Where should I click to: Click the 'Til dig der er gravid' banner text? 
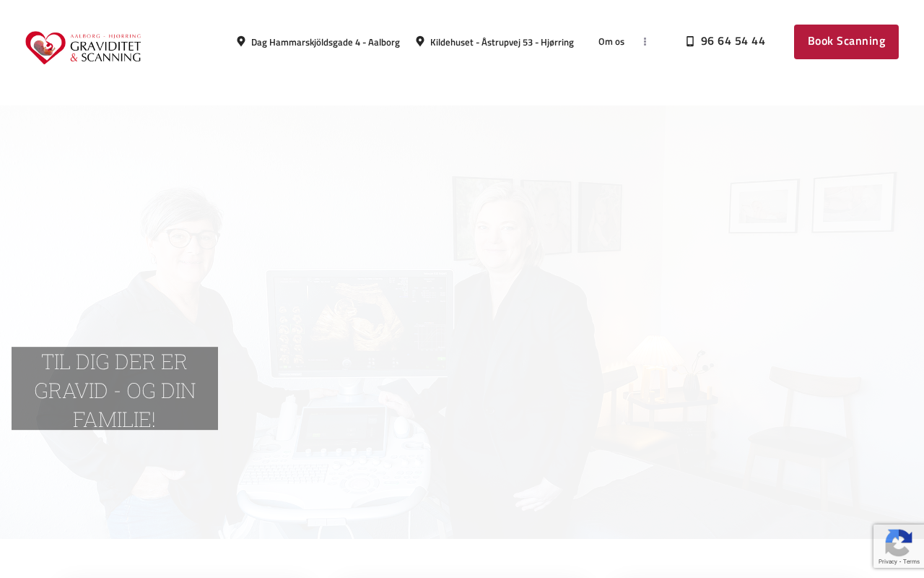point(115,389)
